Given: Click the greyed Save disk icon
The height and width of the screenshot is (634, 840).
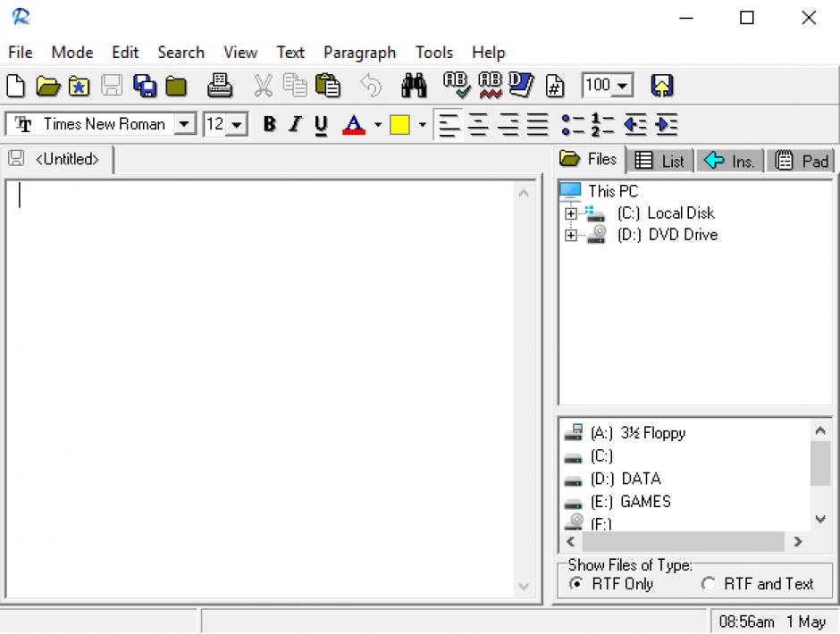Looking at the screenshot, I should tap(112, 86).
